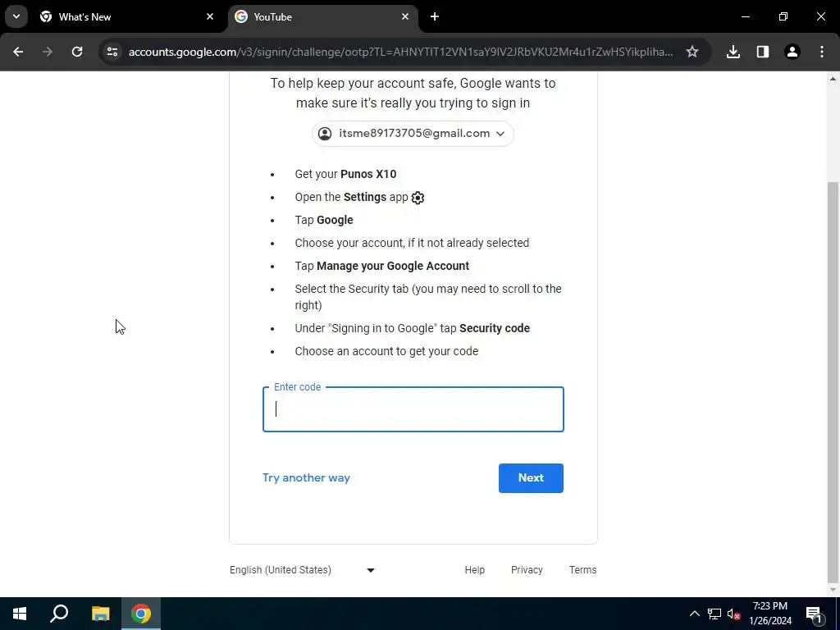The image size is (840, 630).
Task: Focus the Enter code field
Action: pos(413,409)
